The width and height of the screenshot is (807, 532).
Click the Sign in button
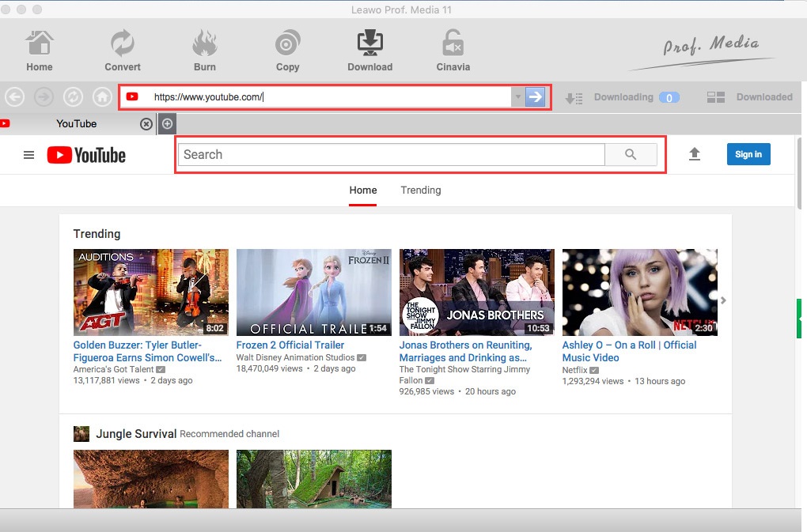[748, 154]
